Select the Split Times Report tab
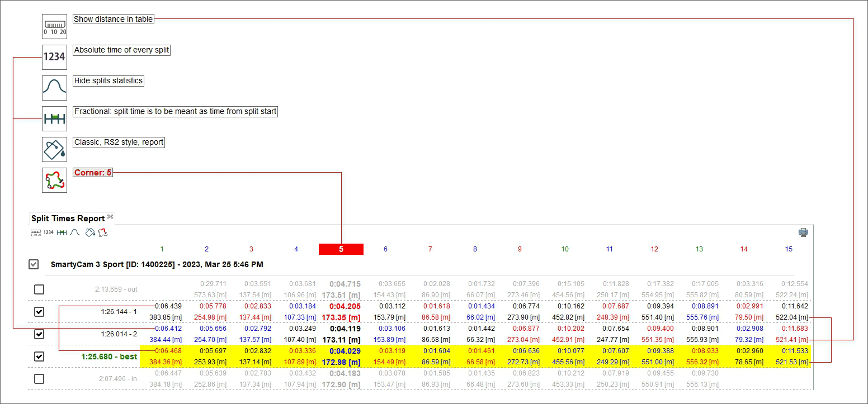This screenshot has height=404, width=868. click(x=68, y=218)
